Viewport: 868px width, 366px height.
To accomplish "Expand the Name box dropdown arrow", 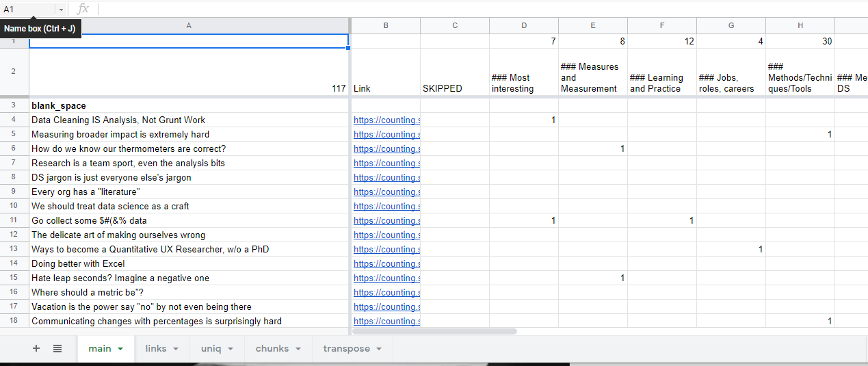I will coord(60,10).
